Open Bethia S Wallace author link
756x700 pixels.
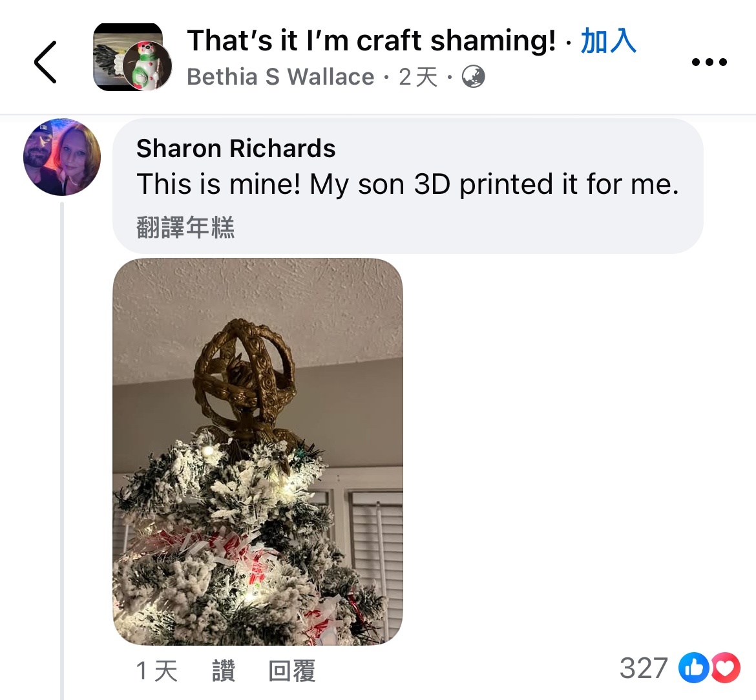pyautogui.click(x=280, y=77)
